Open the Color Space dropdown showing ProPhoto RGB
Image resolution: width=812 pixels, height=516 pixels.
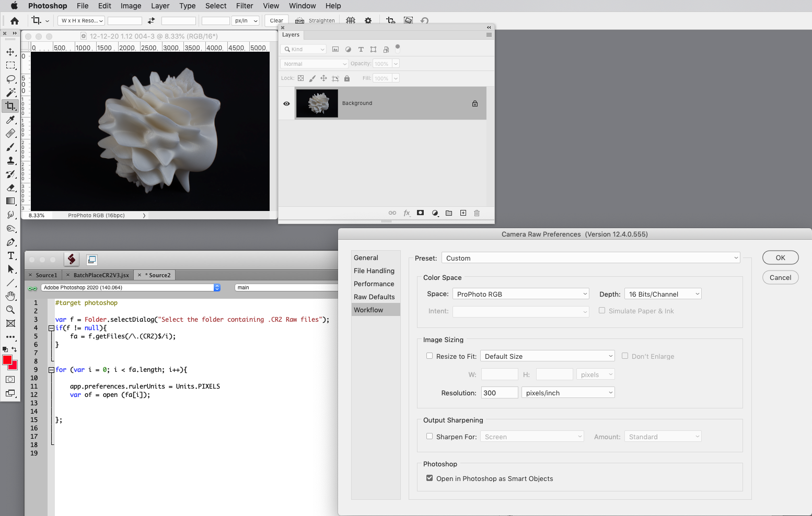(x=520, y=294)
